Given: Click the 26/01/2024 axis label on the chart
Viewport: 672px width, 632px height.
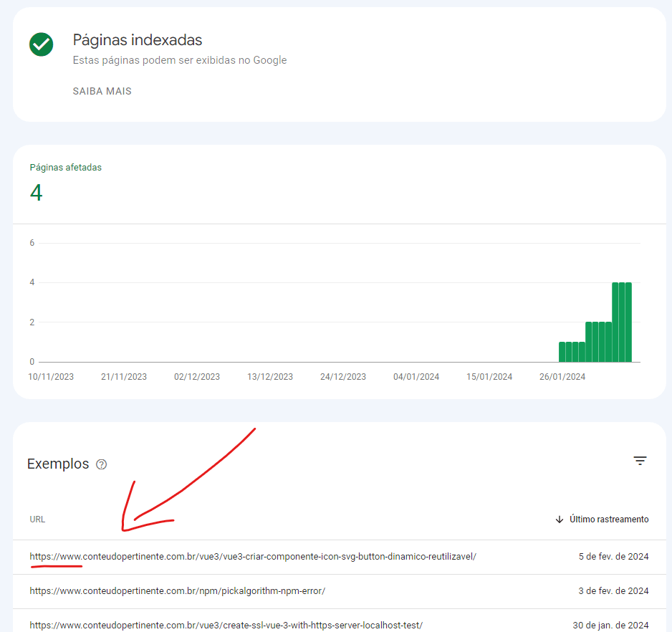Looking at the screenshot, I should (x=562, y=376).
